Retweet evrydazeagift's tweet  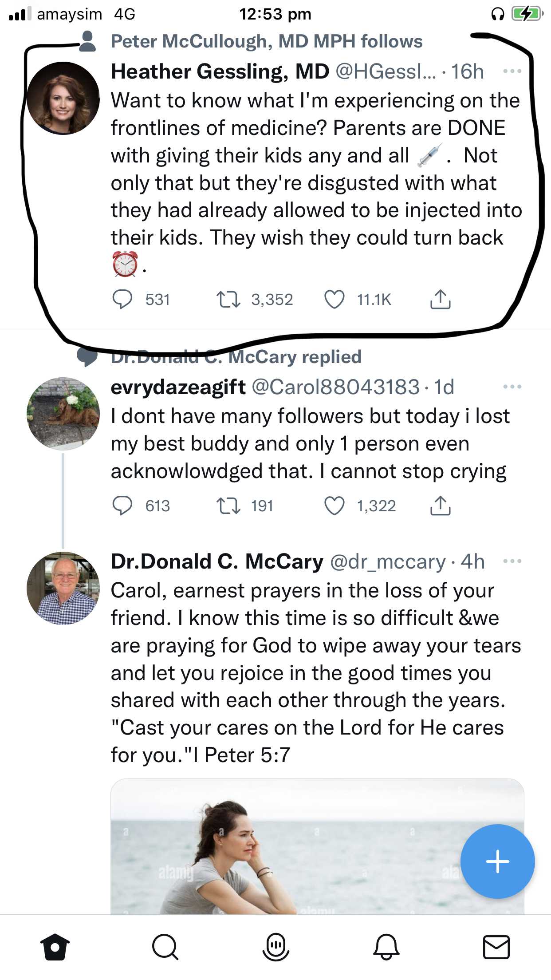(228, 506)
